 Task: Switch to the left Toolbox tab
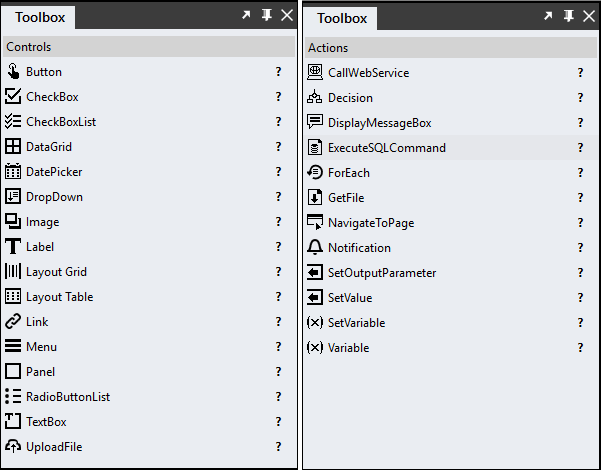coord(40,18)
